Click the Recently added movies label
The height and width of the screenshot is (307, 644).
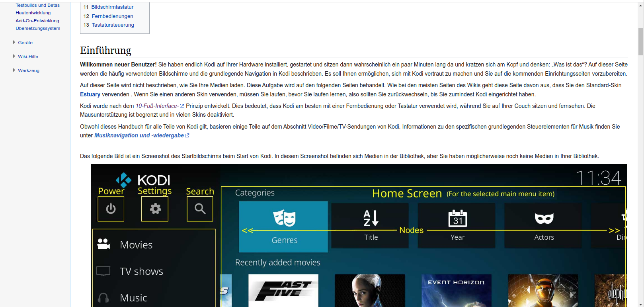pyautogui.click(x=278, y=262)
